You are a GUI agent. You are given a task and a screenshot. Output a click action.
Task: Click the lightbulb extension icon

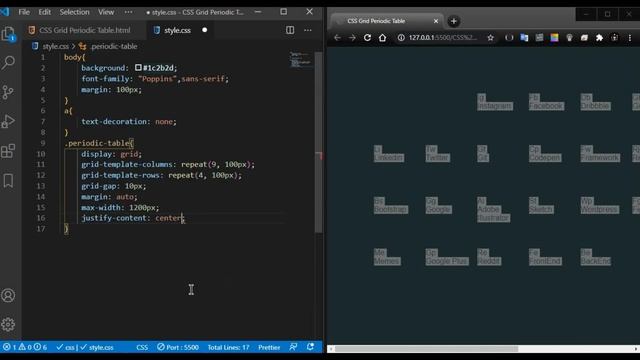569,38
